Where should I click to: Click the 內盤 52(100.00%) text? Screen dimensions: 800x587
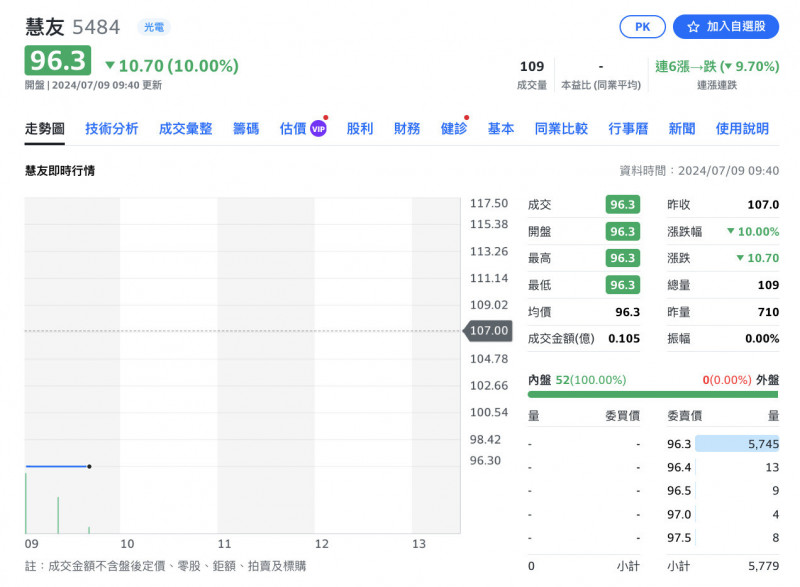click(x=577, y=380)
